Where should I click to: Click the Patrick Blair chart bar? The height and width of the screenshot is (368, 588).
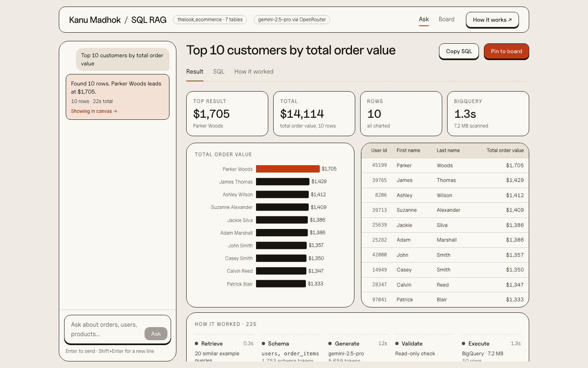pyautogui.click(x=281, y=284)
